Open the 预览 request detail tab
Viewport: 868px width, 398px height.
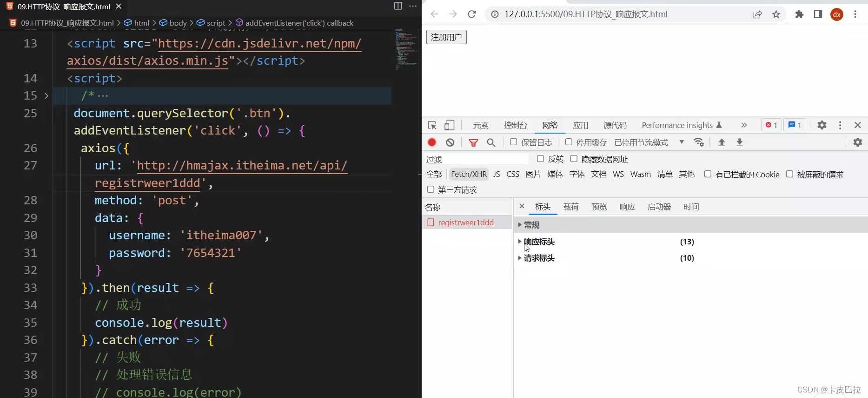point(599,207)
